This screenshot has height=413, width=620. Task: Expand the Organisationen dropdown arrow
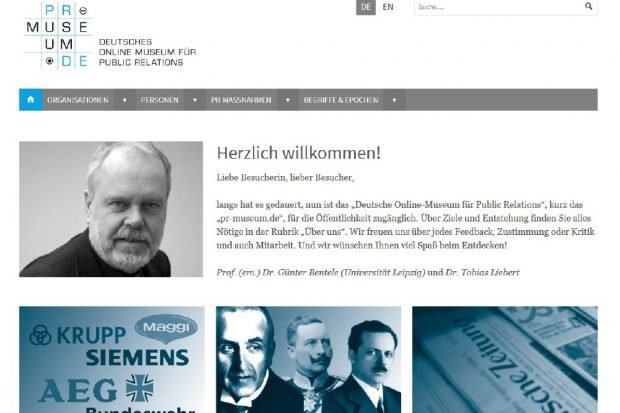click(x=125, y=100)
